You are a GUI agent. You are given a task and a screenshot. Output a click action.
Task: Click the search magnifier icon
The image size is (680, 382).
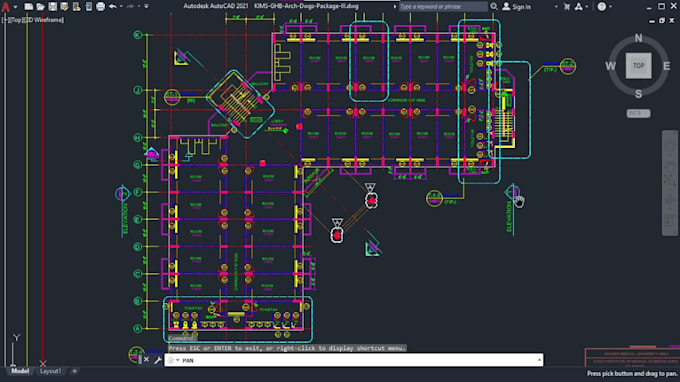point(494,7)
